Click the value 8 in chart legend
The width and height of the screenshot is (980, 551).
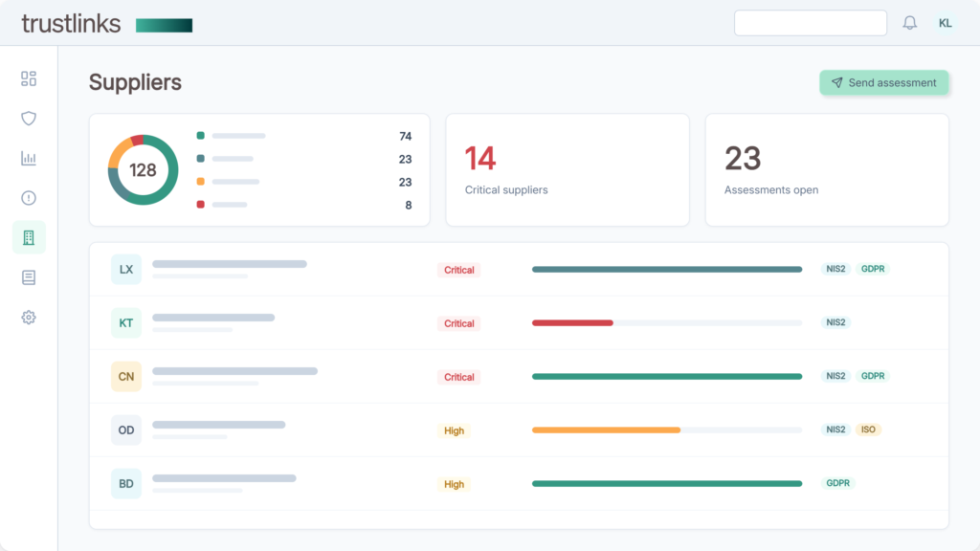[408, 205]
